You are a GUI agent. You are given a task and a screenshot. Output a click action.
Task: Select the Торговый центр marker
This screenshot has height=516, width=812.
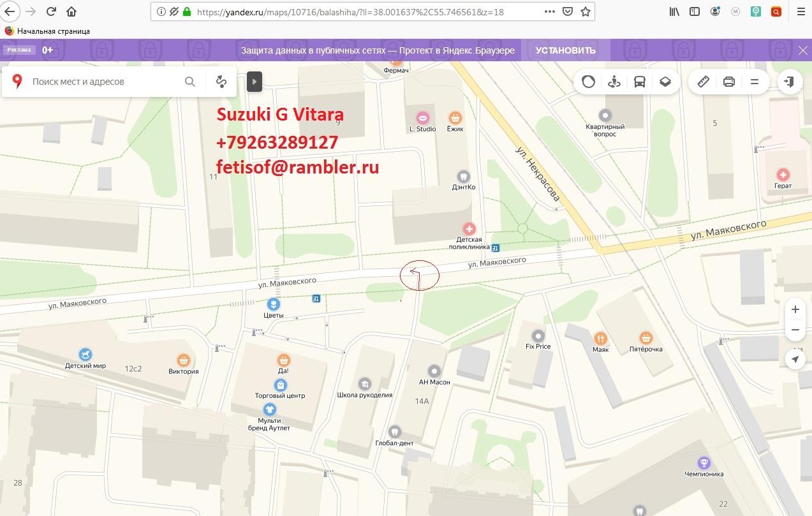[280, 385]
